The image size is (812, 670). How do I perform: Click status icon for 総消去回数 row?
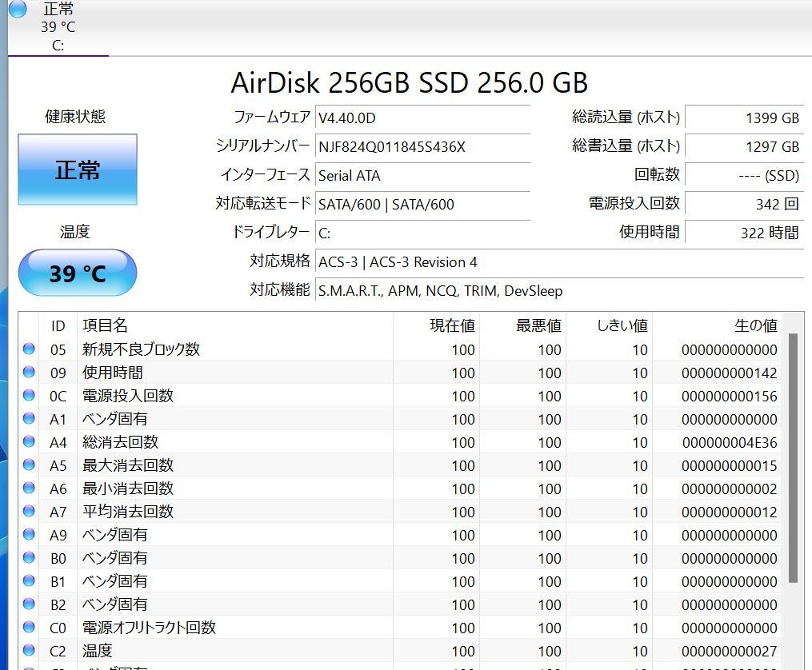point(30,441)
